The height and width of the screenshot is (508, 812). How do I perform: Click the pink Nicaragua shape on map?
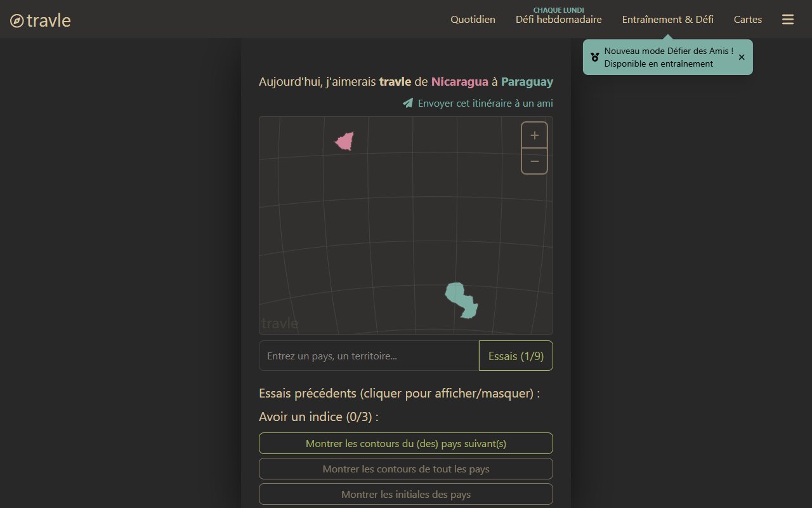344,142
